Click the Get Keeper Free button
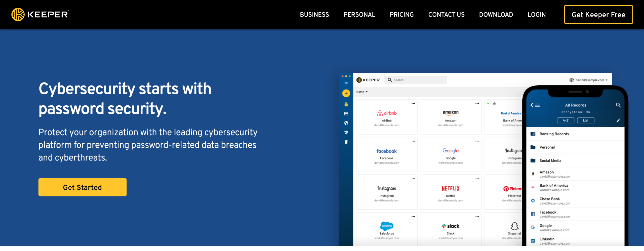Viewport: 644px width, 251px height. tap(598, 15)
